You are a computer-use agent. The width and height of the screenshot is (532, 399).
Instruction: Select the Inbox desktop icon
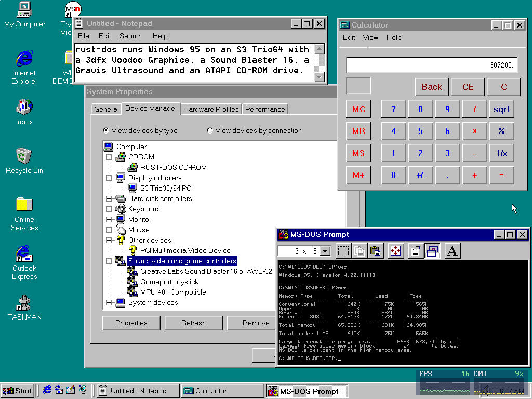[x=24, y=112]
